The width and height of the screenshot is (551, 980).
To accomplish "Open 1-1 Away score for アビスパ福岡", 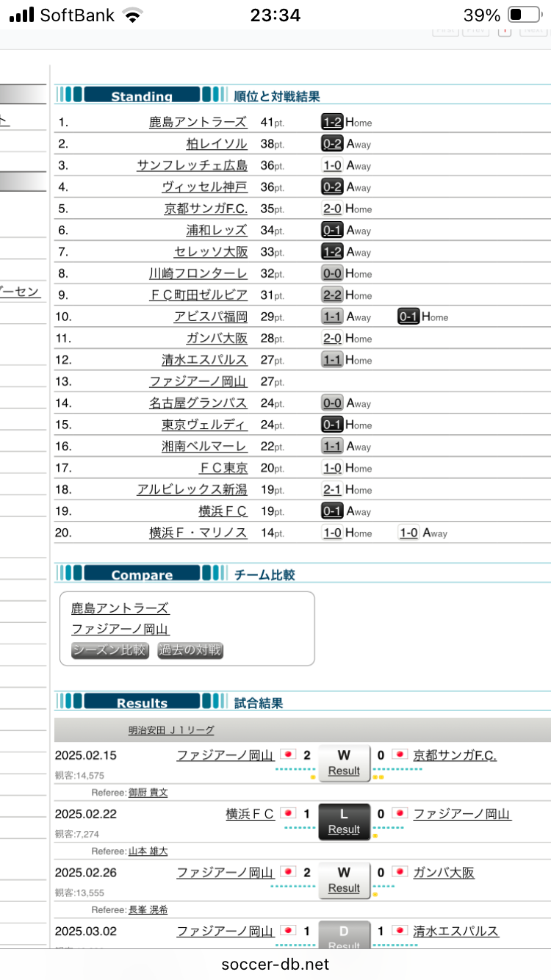I will 332,317.
